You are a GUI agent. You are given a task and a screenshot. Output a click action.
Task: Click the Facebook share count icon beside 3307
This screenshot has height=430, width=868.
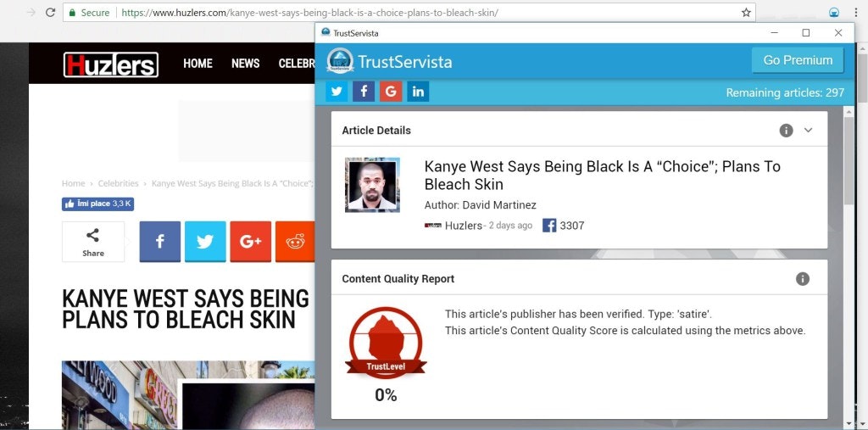[549, 226]
